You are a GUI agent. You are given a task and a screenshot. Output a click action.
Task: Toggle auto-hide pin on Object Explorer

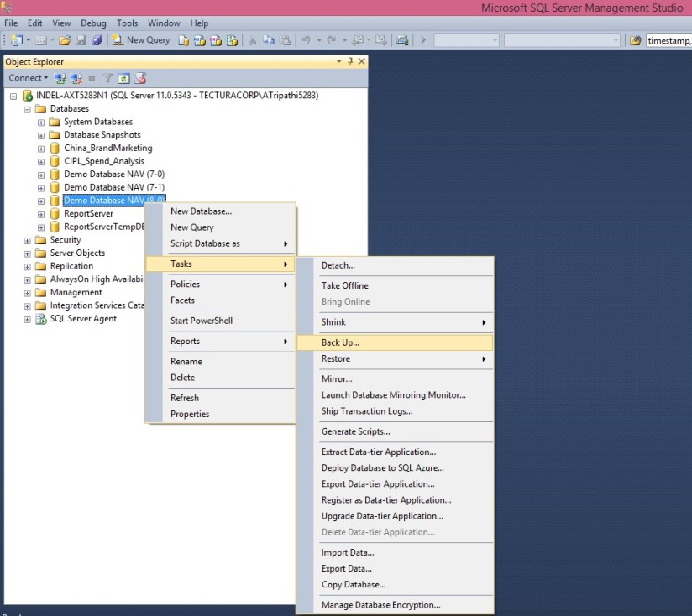point(351,61)
